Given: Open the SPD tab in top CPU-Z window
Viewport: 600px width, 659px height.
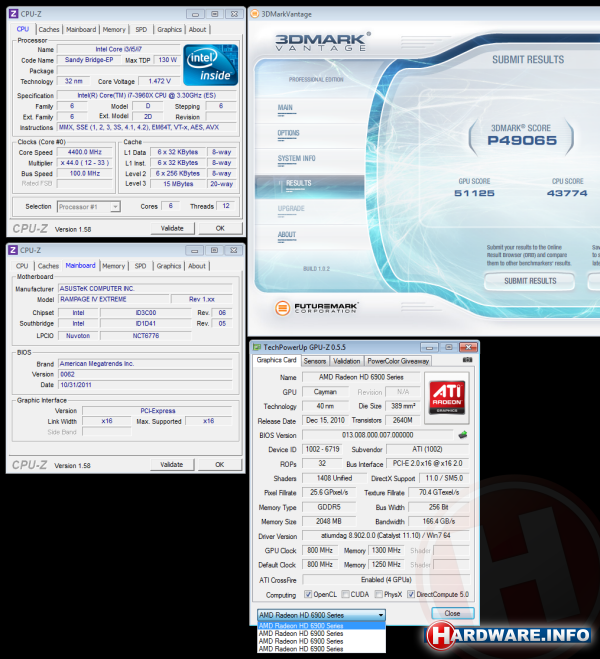Looking at the screenshot, I should [141, 29].
